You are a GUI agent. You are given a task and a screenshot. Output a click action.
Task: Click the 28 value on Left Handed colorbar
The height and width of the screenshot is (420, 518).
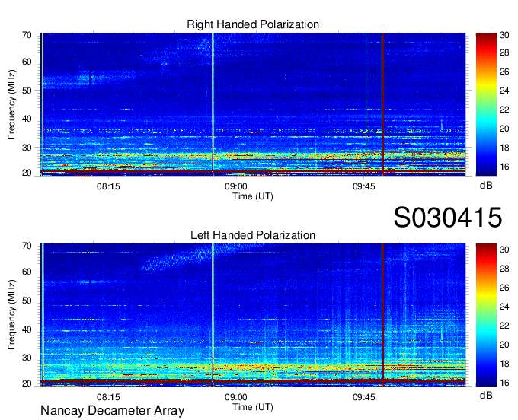pos(504,269)
